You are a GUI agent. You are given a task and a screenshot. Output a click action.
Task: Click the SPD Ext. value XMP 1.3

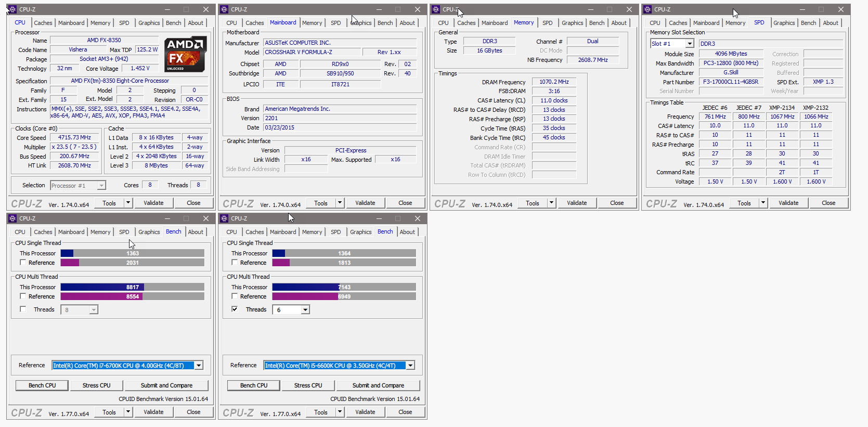coord(823,82)
